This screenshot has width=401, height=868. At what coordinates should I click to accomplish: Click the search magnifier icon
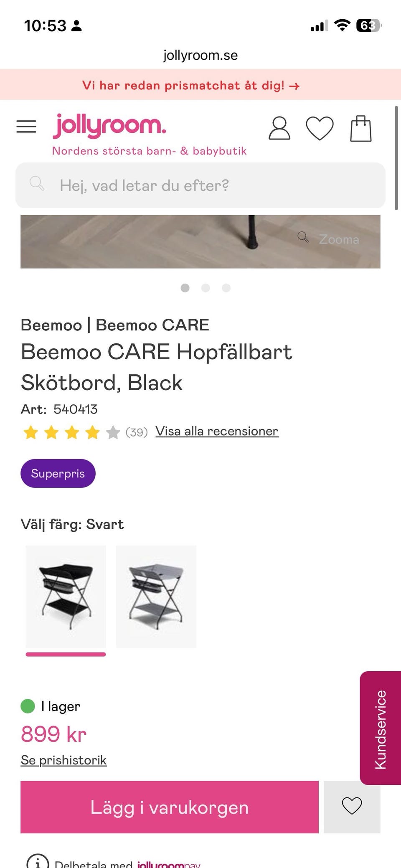[x=37, y=185]
